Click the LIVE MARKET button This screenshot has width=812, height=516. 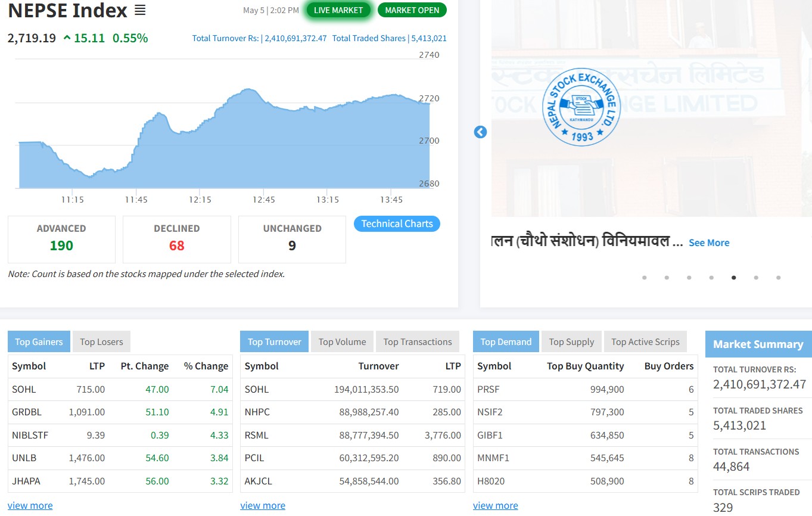tap(338, 10)
